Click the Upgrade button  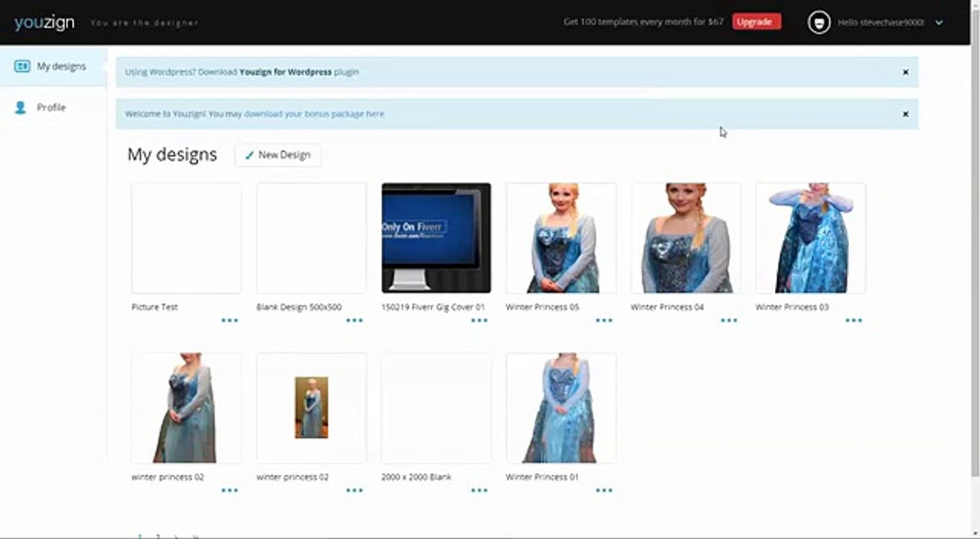click(x=756, y=22)
